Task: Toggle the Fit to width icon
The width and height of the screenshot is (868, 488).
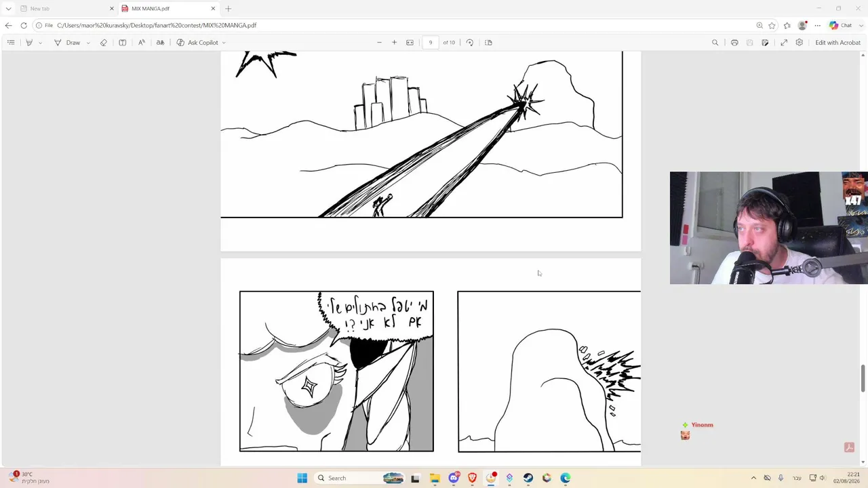Action: pos(410,43)
